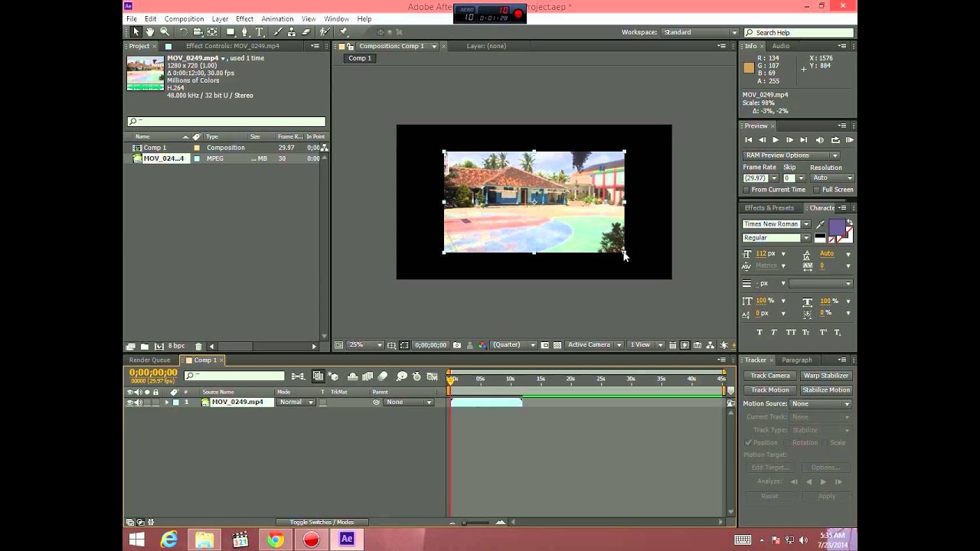Enable From Current Time checkbox
Screen dimensions: 980x551
click(x=746, y=190)
